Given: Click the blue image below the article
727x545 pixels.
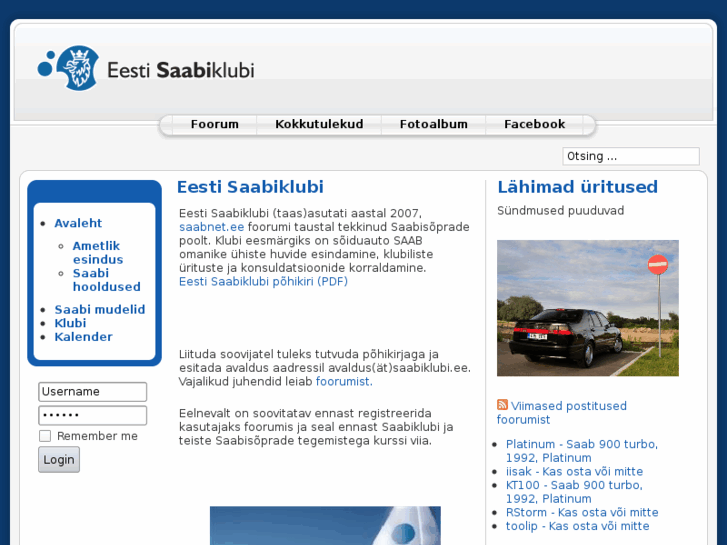Looking at the screenshot, I should (x=325, y=526).
